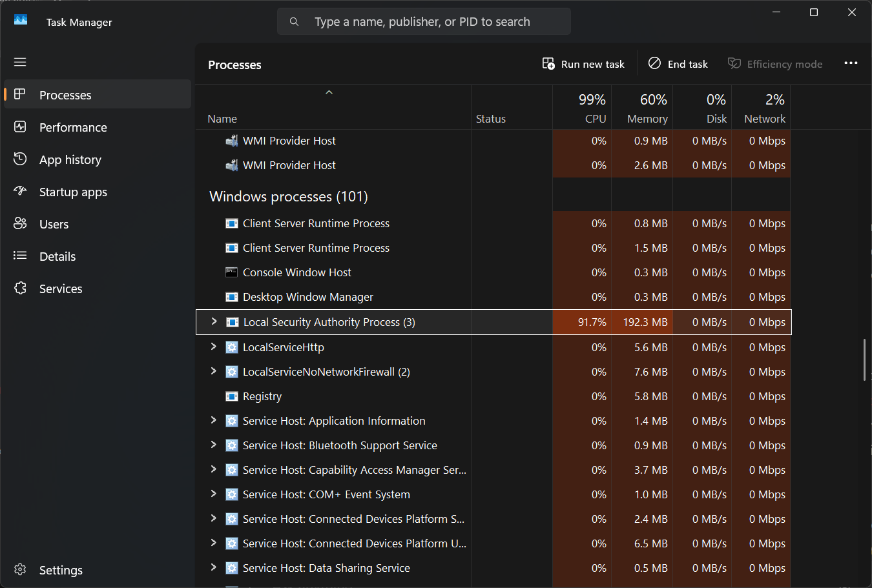872x588 pixels.
Task: Select the Processes navigation item
Action: (x=65, y=95)
